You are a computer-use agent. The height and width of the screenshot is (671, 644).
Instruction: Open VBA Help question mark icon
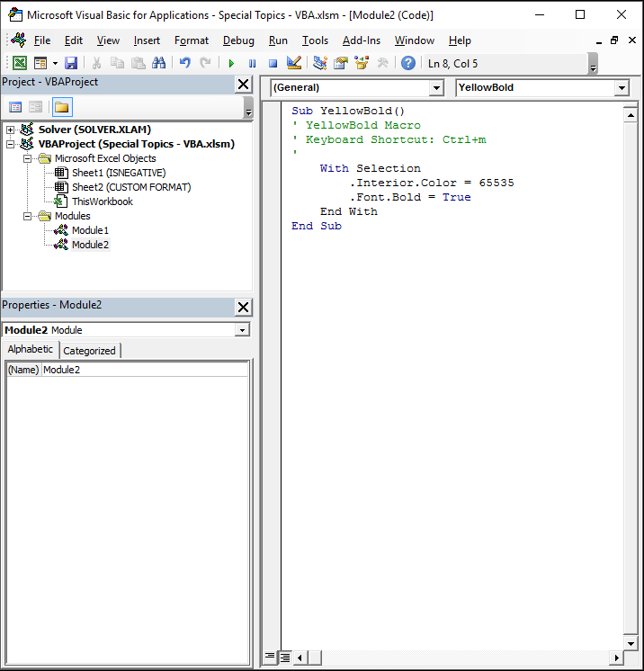tap(408, 63)
